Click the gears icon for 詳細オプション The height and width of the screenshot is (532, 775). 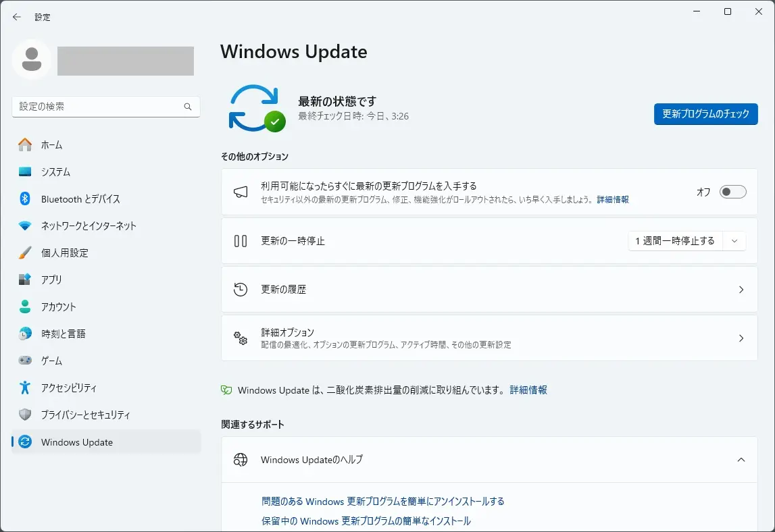click(x=241, y=338)
